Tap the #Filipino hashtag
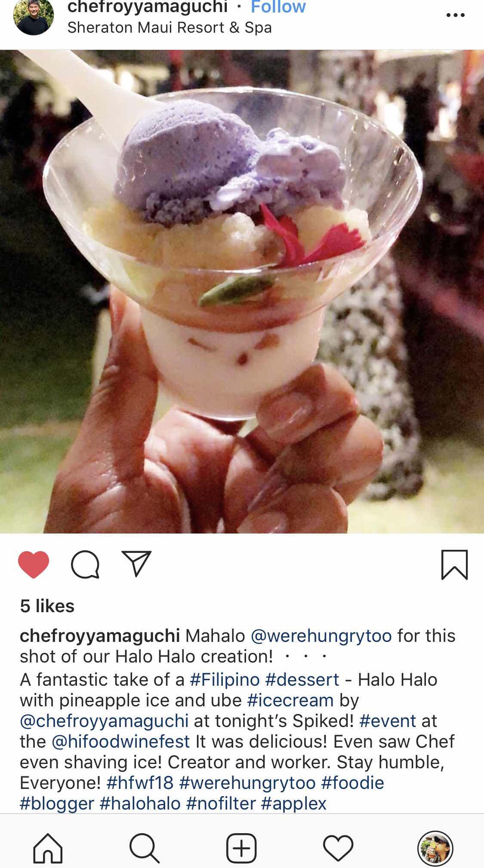This screenshot has height=868, width=484. click(225, 680)
